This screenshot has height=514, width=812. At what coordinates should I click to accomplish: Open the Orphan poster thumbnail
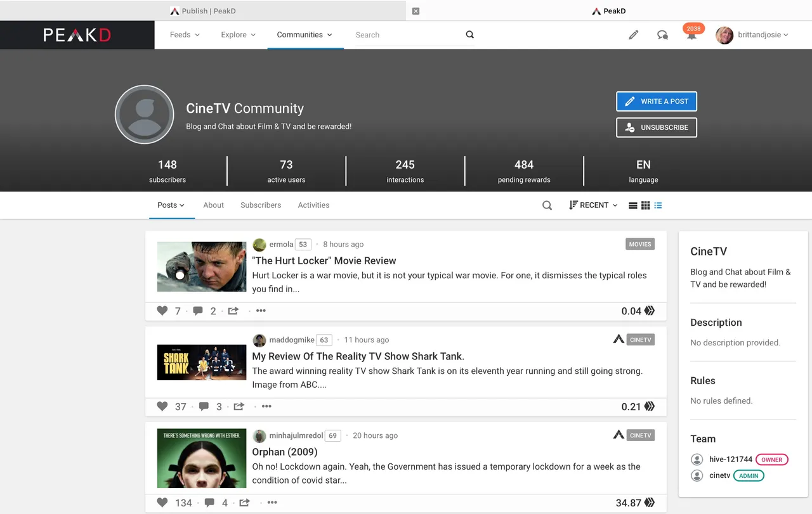pos(202,459)
